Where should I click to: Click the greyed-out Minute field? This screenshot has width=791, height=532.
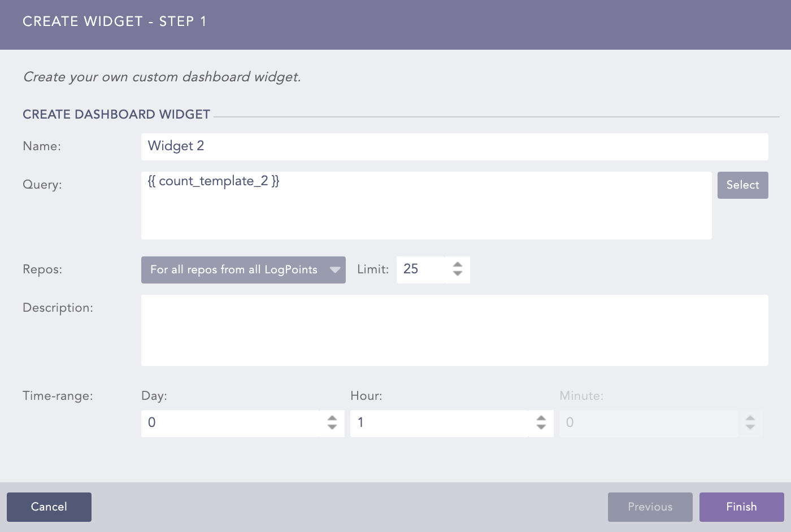tap(648, 423)
